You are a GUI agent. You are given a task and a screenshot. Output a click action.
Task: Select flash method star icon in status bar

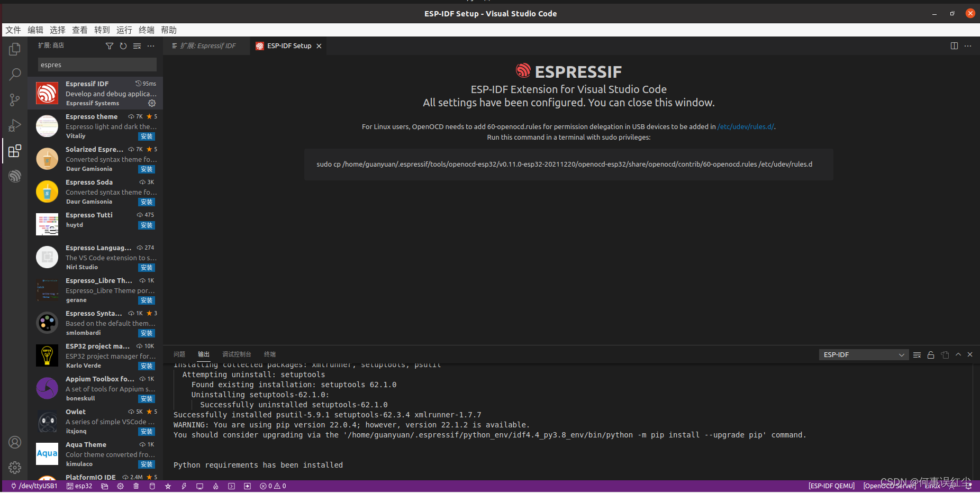point(168,486)
